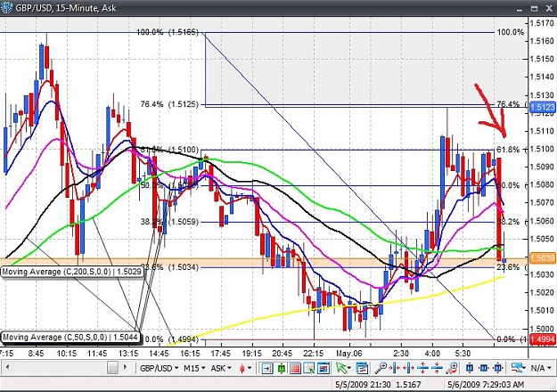The width and height of the screenshot is (557, 392).
Task: Compress chart vertically with inward arrows icon
Action: (x=437, y=368)
